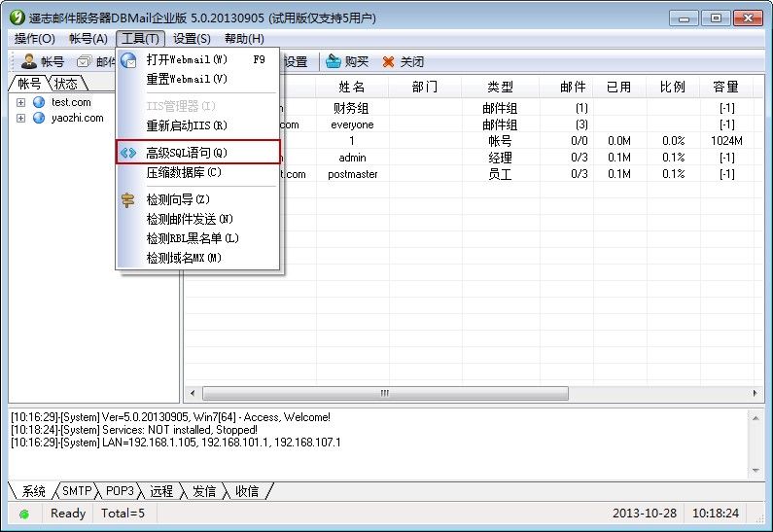Click the Webmail globe icon in menu
The image size is (773, 532).
coord(128,60)
